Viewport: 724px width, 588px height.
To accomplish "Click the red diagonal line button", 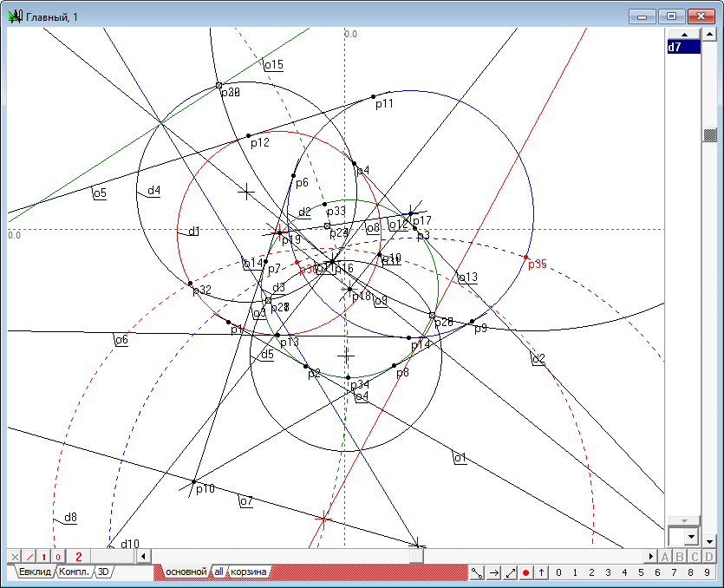I will 29,557.
